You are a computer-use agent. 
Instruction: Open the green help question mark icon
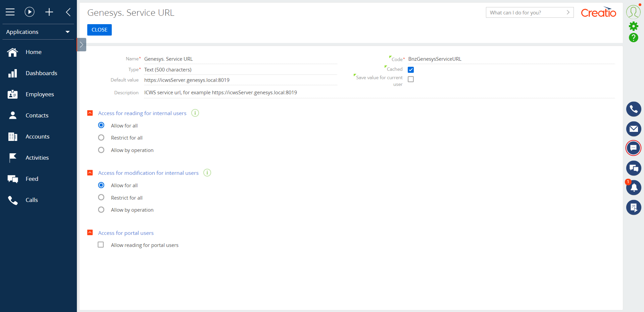click(633, 38)
